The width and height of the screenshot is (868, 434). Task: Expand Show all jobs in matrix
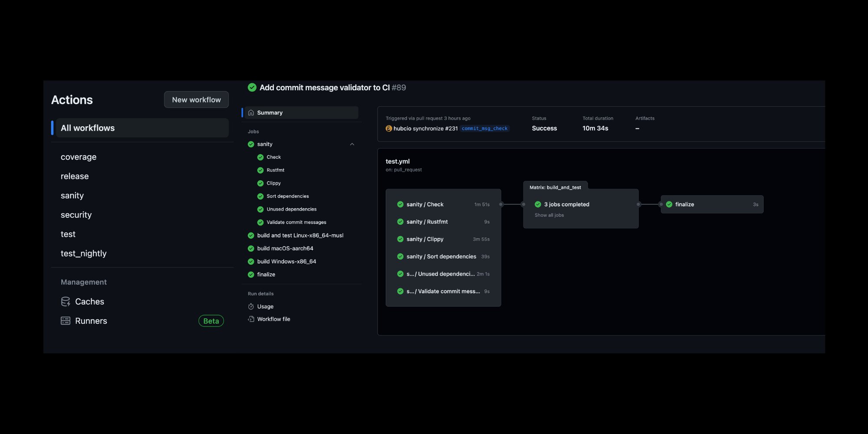click(549, 215)
